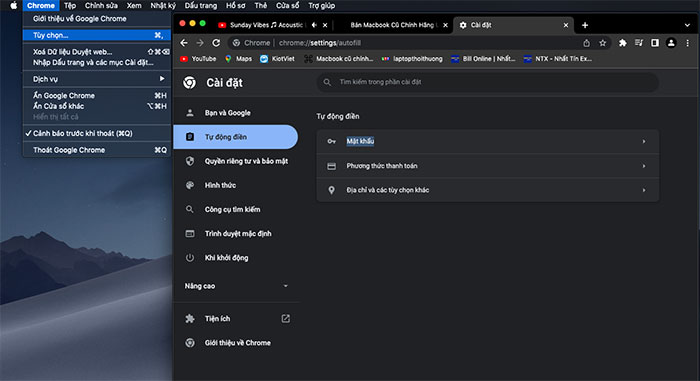Open the Cửa sổ menu
The width and height of the screenshot is (700, 381).
tap(287, 5)
